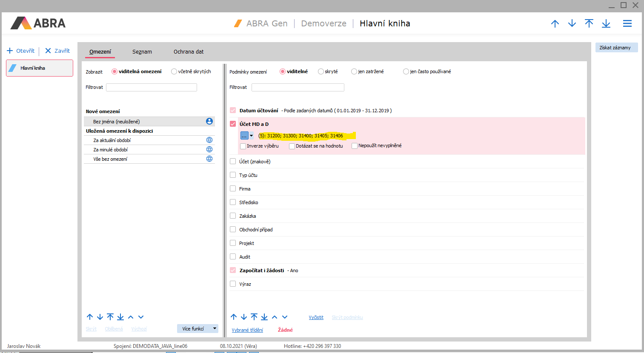The height and width of the screenshot is (353, 644).
Task: Click the Otevřít plus icon
Action: [x=10, y=51]
